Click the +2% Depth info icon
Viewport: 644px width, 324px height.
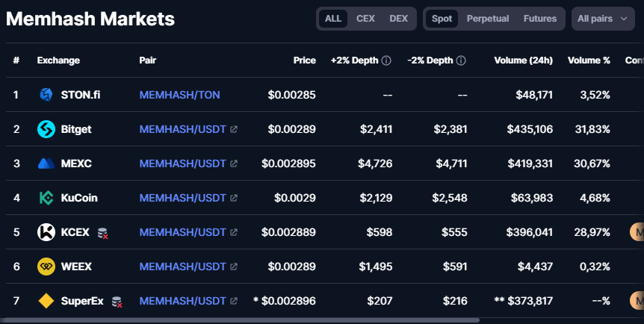click(x=386, y=60)
